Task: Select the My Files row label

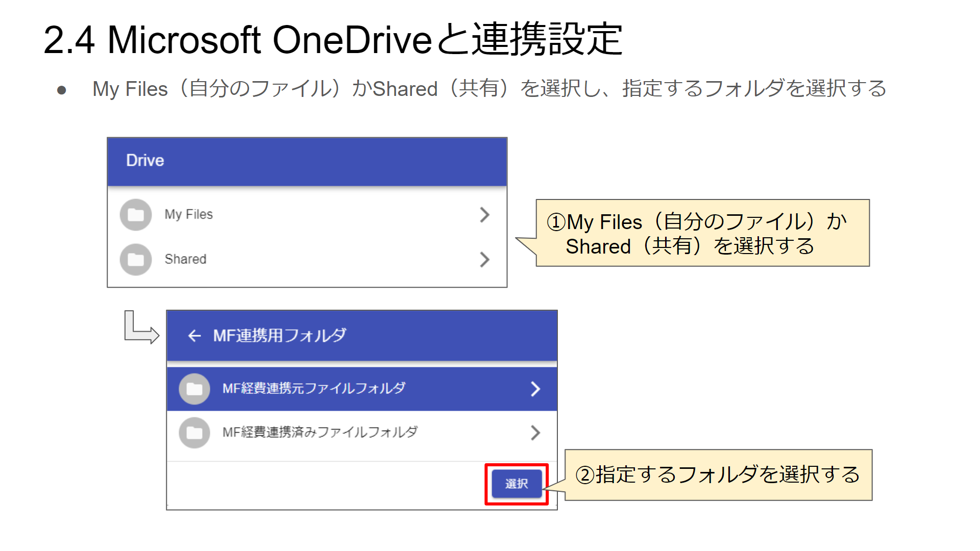Action: [x=188, y=215]
